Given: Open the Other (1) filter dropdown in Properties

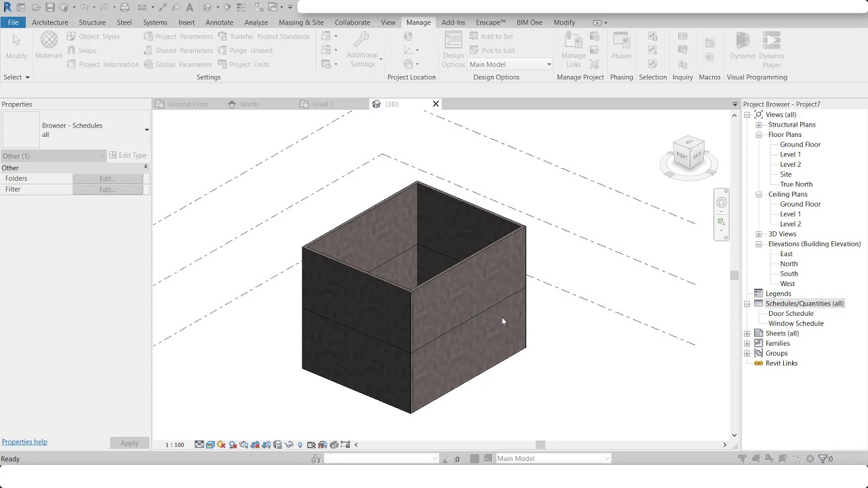Looking at the screenshot, I should (x=54, y=156).
